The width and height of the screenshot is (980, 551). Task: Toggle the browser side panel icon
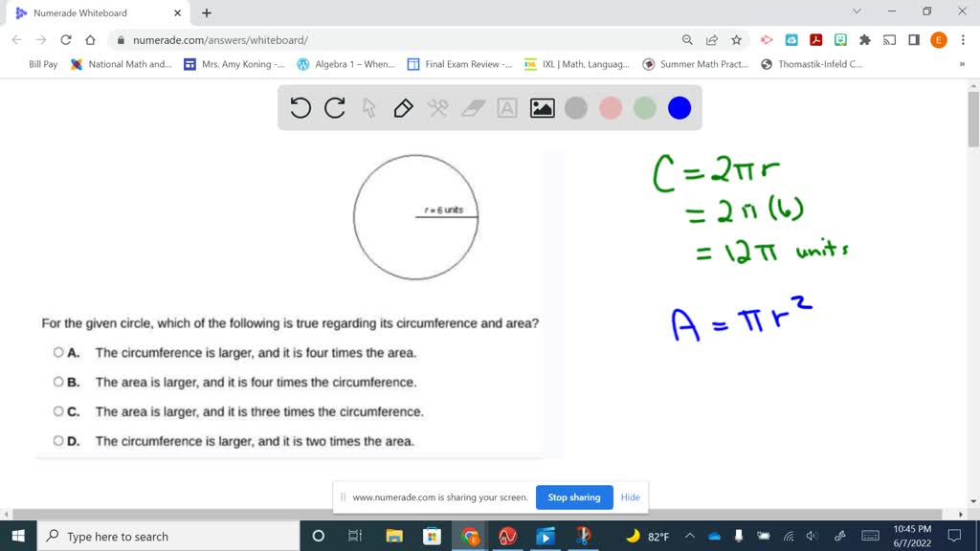pyautogui.click(x=914, y=40)
